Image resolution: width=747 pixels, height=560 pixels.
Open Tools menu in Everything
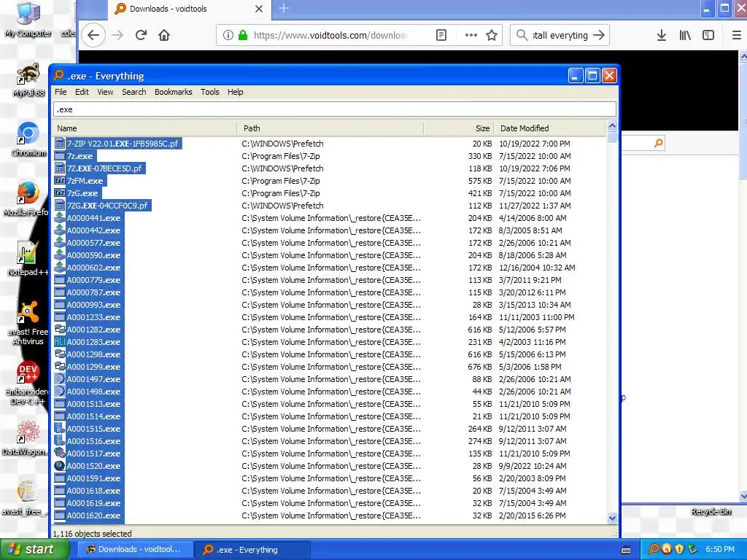(209, 92)
